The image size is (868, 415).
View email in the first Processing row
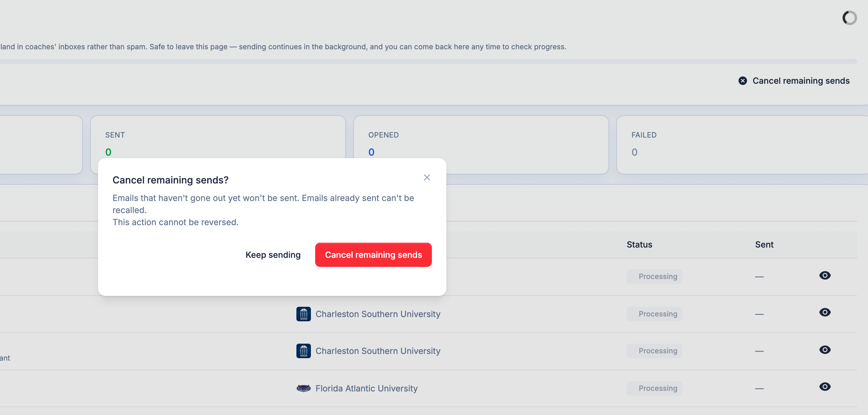coord(824,276)
